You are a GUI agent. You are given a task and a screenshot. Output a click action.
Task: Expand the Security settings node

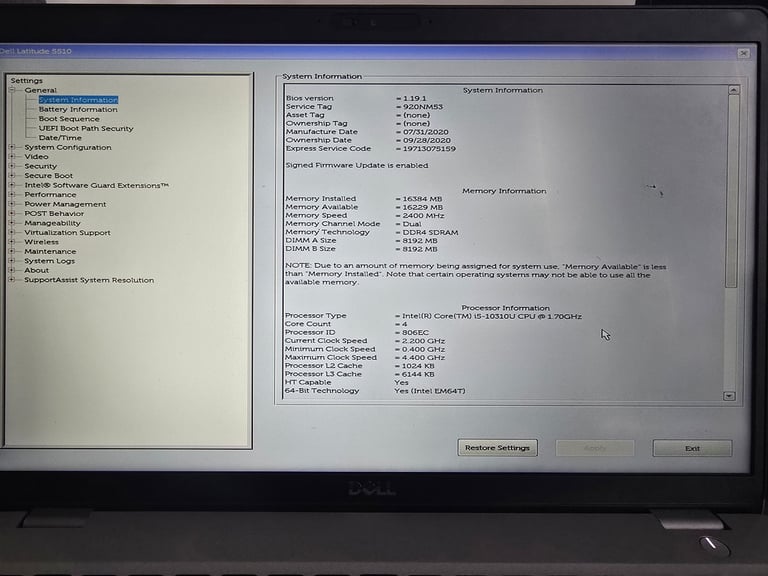[x=12, y=166]
